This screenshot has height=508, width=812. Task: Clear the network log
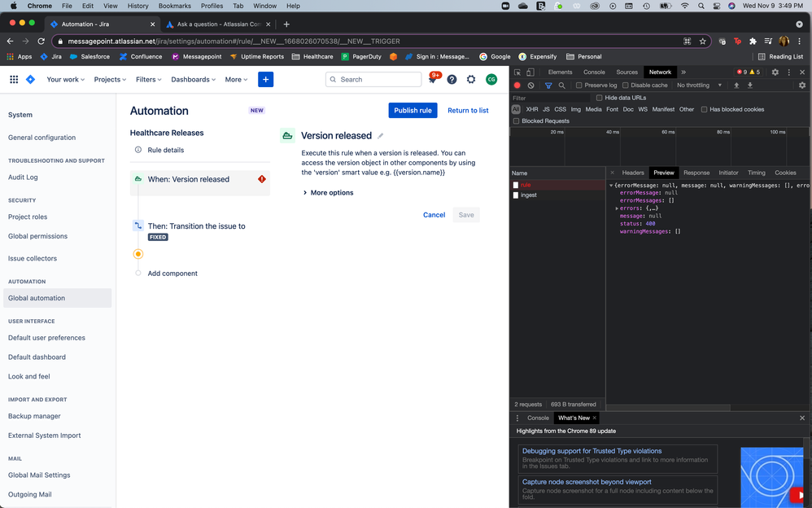pyautogui.click(x=530, y=85)
